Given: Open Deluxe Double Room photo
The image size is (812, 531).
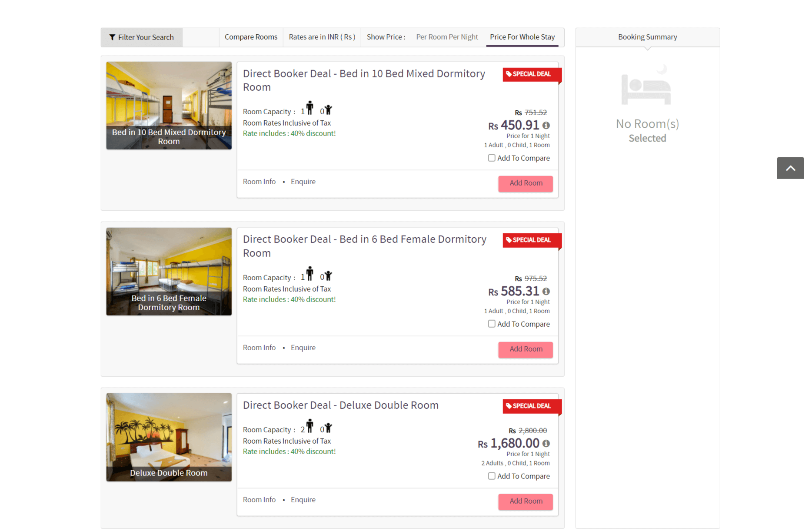Looking at the screenshot, I should pyautogui.click(x=169, y=438).
